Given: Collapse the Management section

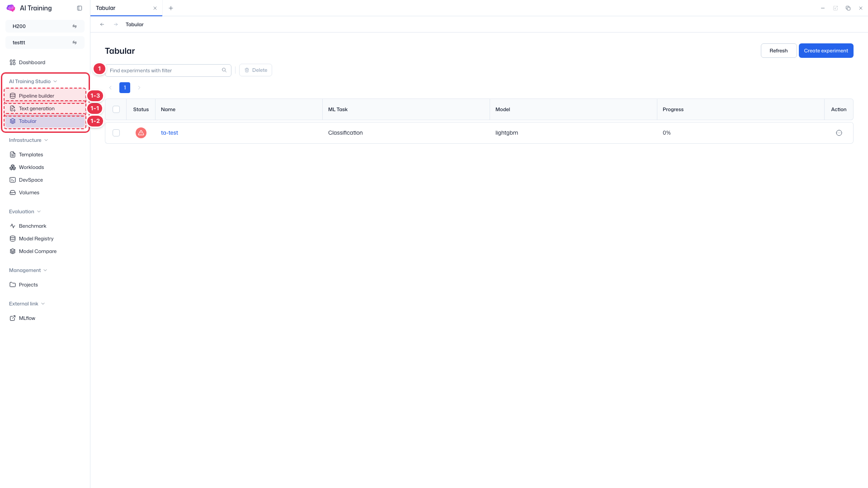Looking at the screenshot, I should [x=28, y=270].
